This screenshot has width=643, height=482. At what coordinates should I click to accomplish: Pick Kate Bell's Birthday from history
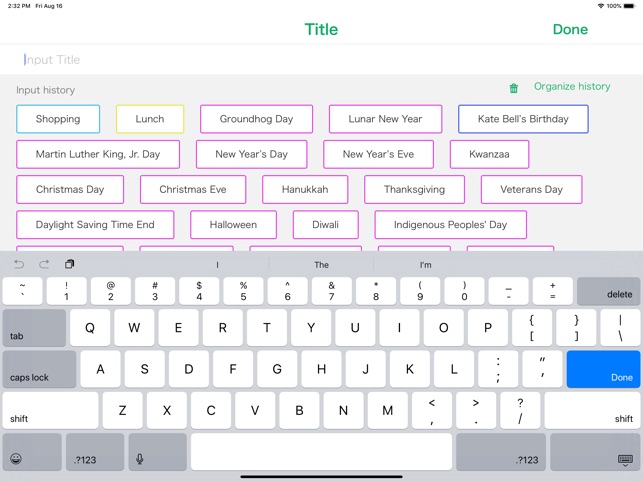523,119
